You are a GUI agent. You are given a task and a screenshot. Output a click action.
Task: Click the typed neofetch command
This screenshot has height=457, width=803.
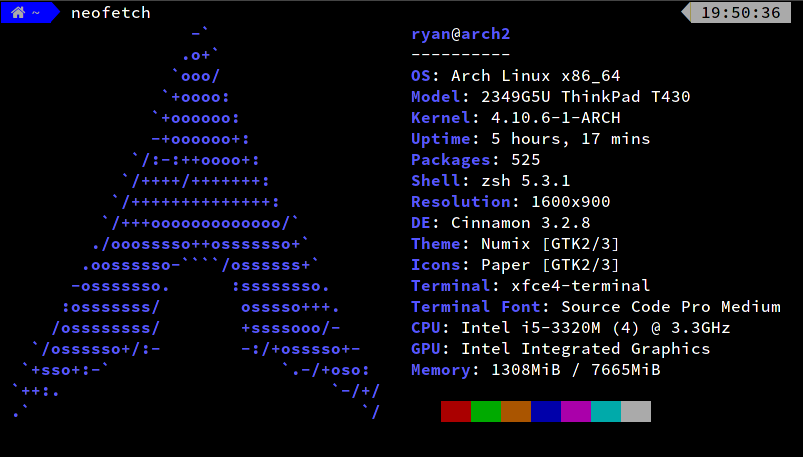[110, 13]
